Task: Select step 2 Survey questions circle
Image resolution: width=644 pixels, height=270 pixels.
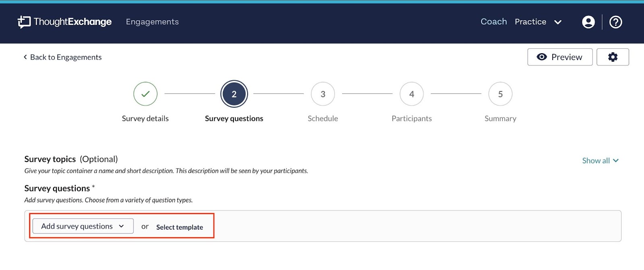Action: coord(234,94)
